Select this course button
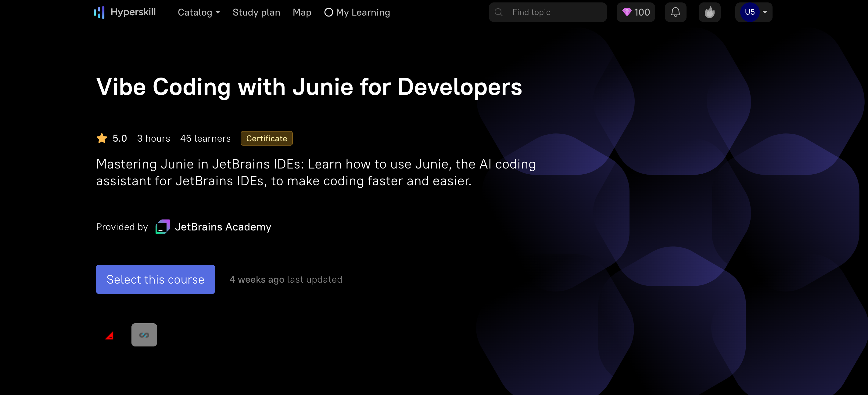868x395 pixels. point(155,279)
